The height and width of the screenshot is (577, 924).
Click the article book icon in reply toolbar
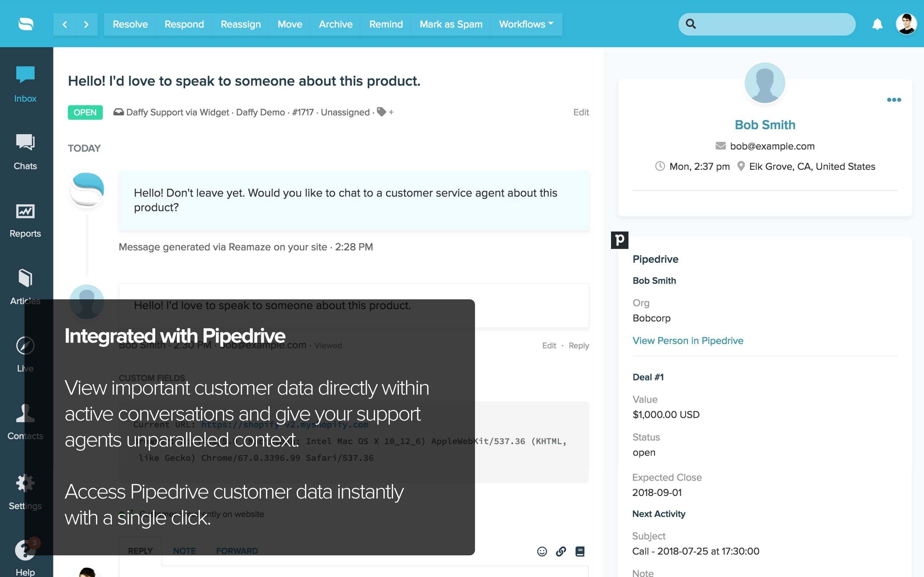580,551
